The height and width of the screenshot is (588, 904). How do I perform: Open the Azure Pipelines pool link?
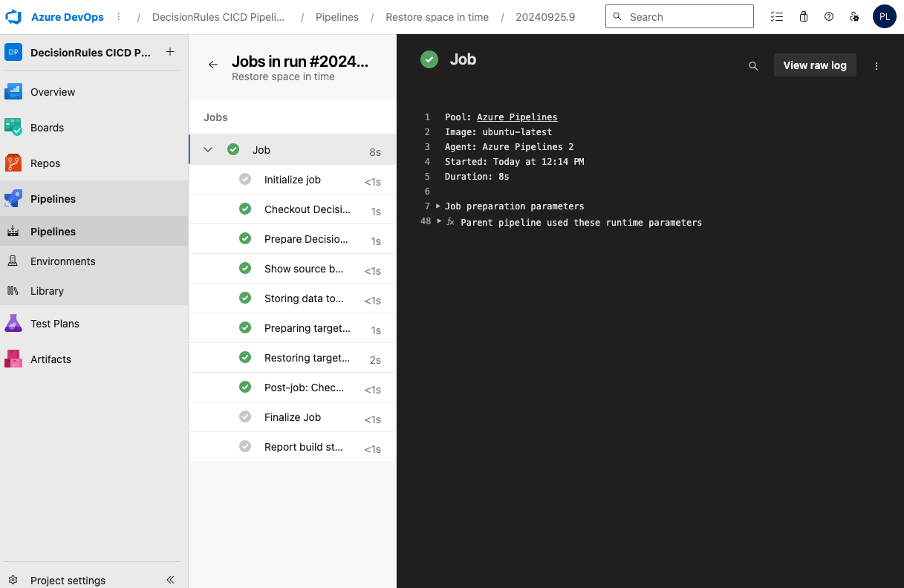pyautogui.click(x=517, y=117)
